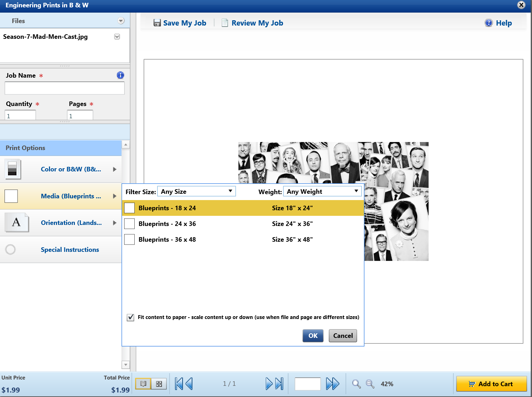Click the Save My Job floppy disk icon
The width and height of the screenshot is (532, 397).
(157, 23)
